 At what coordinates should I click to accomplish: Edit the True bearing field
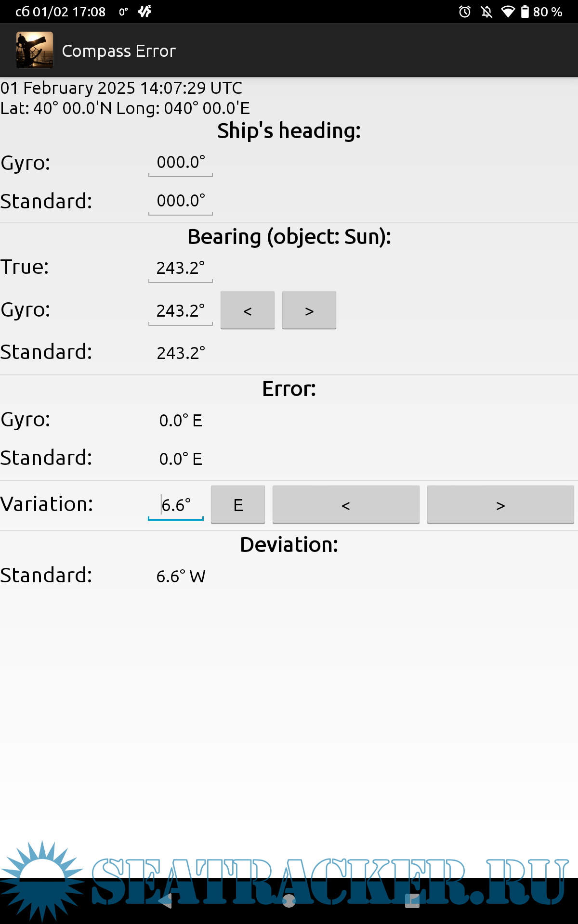click(x=181, y=269)
